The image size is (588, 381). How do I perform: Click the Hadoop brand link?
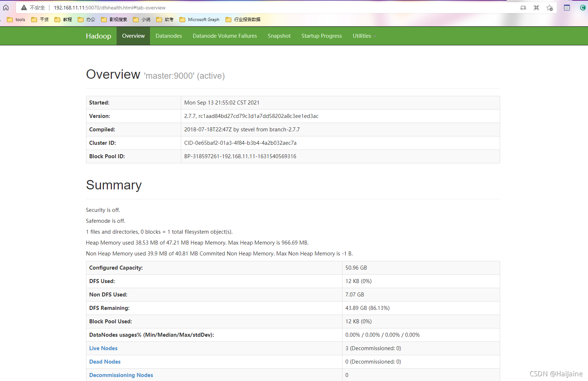[x=98, y=36]
